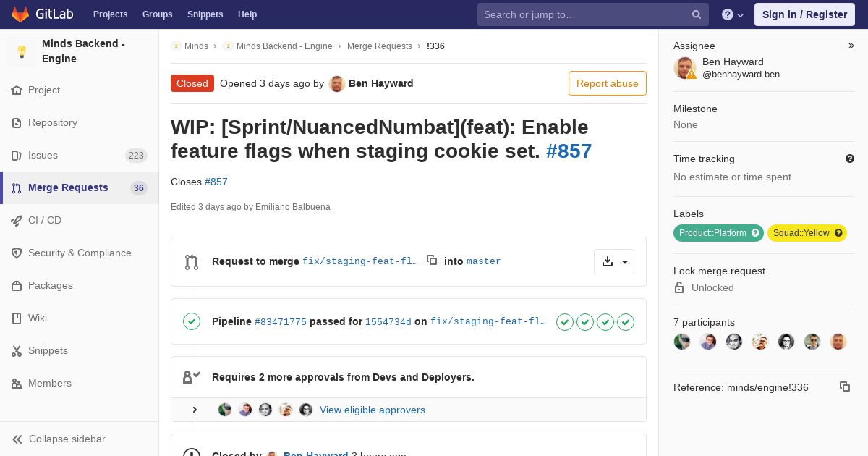Expand the eligible approvers list chevron
Image resolution: width=868 pixels, height=456 pixels.
[x=195, y=410]
